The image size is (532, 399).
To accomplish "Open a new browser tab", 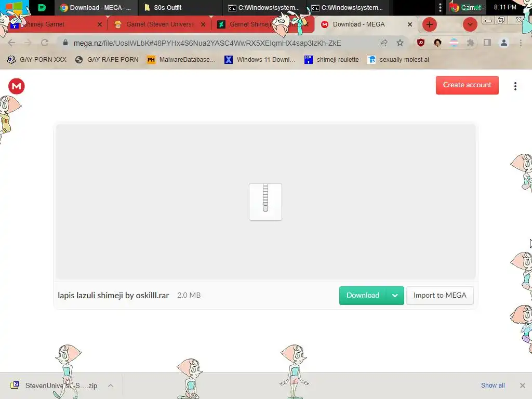I will tap(430, 24).
